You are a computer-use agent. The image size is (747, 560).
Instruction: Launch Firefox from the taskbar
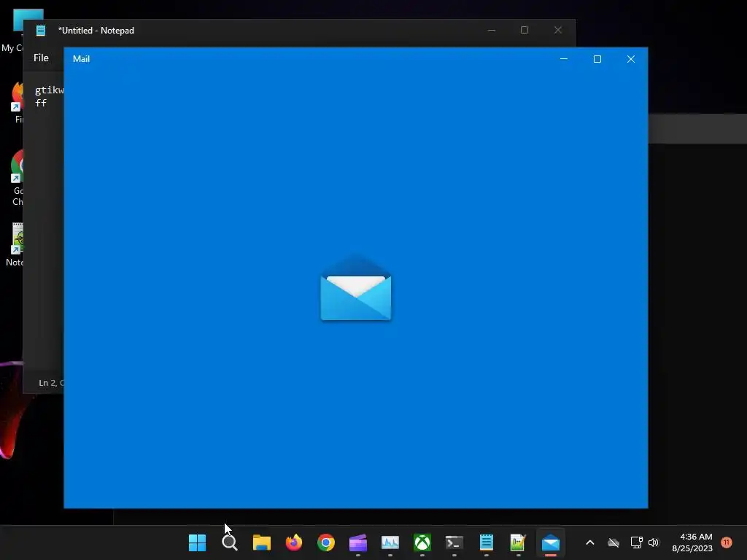(x=294, y=542)
